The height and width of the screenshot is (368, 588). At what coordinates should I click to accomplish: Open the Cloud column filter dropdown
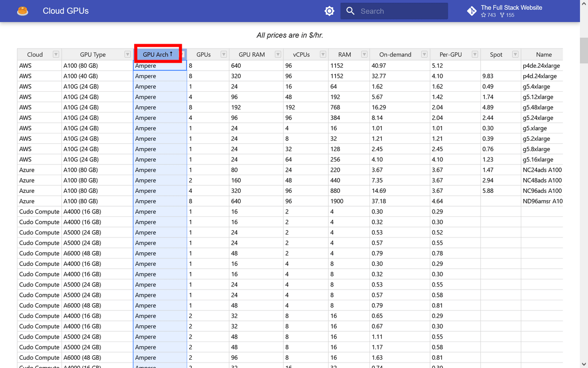[x=56, y=54]
